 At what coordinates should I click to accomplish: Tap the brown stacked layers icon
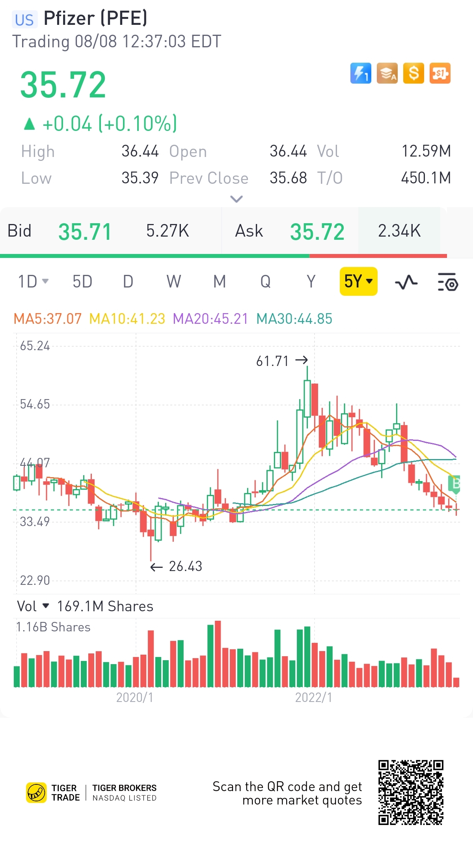click(x=387, y=73)
